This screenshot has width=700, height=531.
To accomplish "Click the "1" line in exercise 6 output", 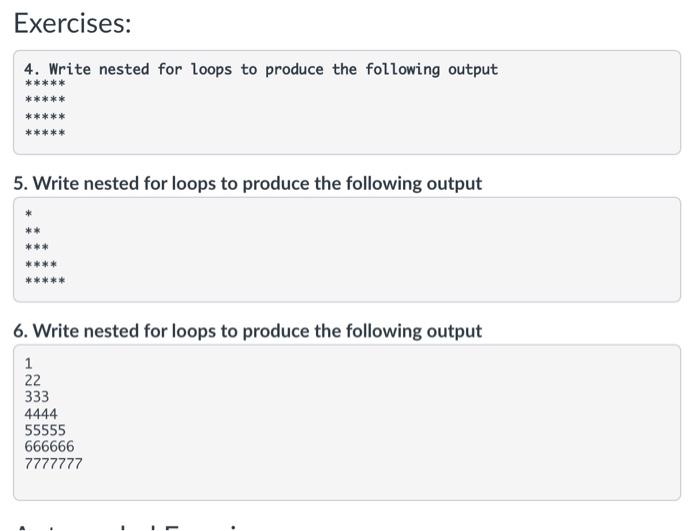I will pos(29,364).
